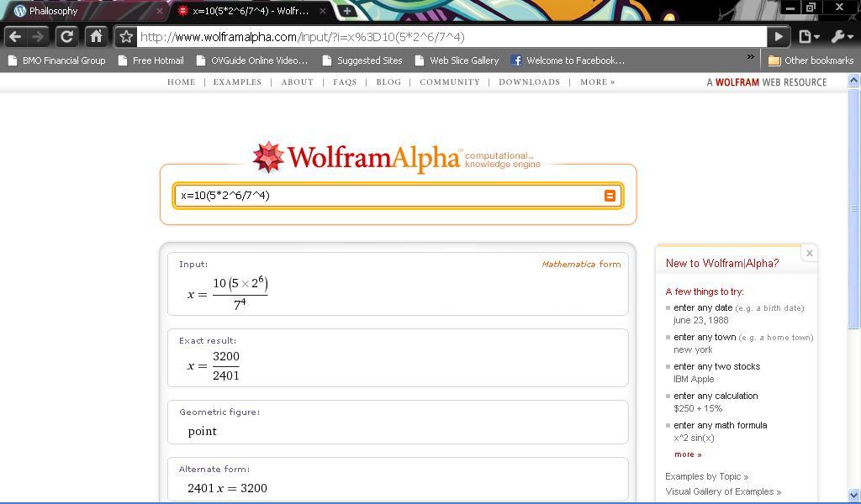Close the Phailosophy tab
This screenshot has width=861, height=504.
click(159, 10)
